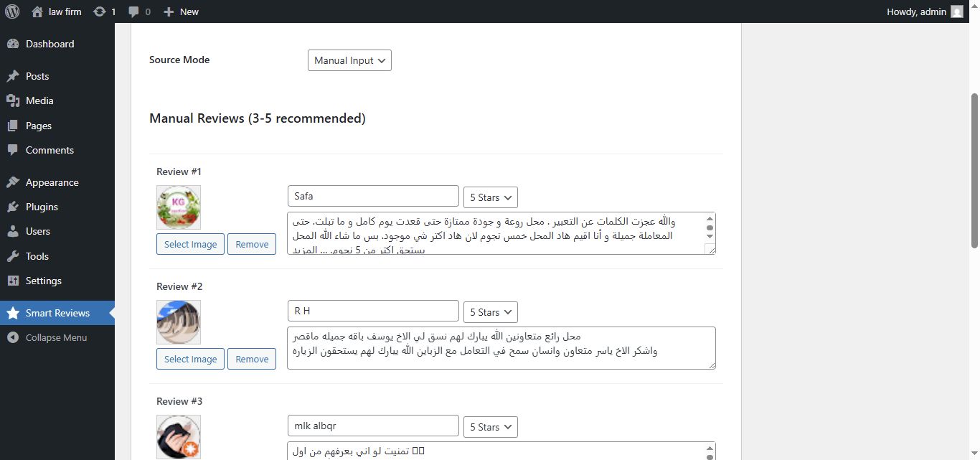
Task: Open the law firm site home icon
Action: pyautogui.click(x=37, y=11)
